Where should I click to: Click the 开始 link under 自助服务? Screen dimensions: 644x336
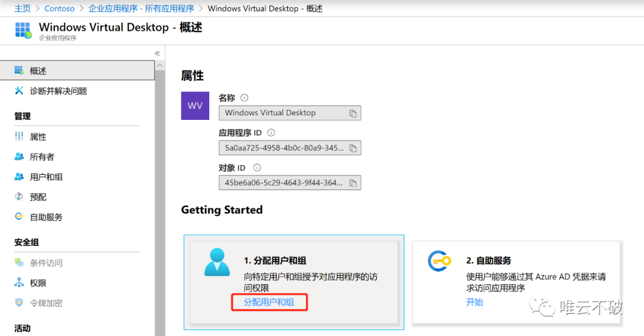coord(475,302)
